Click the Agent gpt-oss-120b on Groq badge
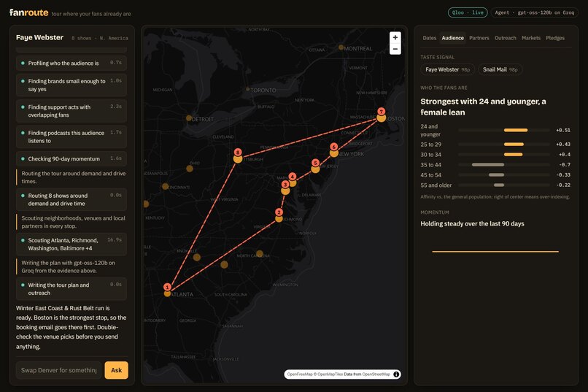 (x=534, y=12)
